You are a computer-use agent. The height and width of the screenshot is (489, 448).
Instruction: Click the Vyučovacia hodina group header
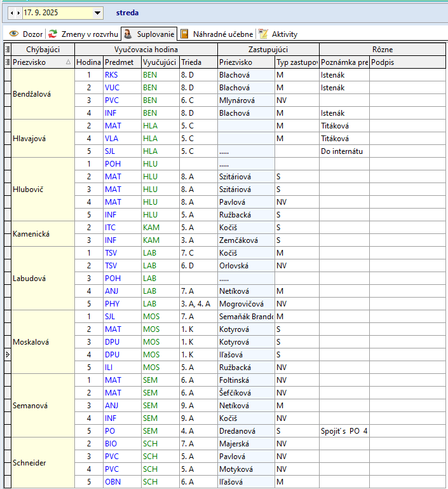click(146, 49)
